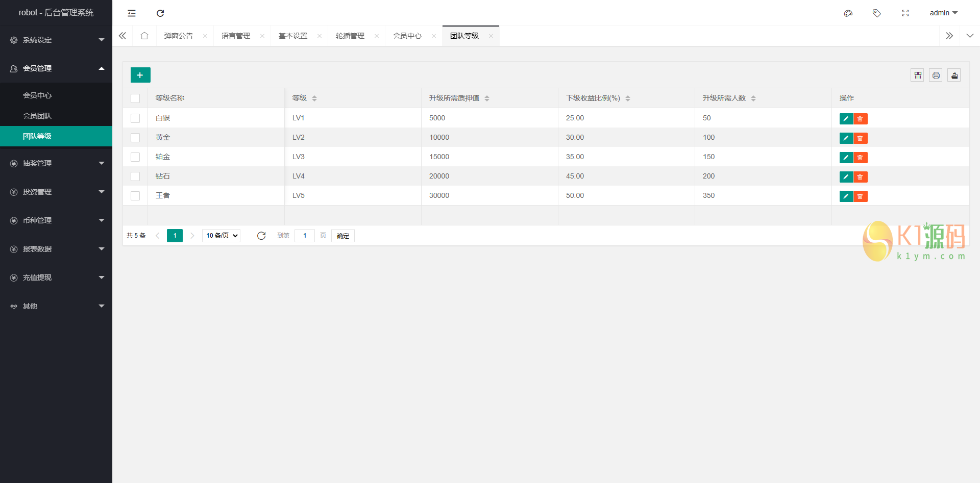
Task: Click the 确定 page jump button
Action: [343, 236]
